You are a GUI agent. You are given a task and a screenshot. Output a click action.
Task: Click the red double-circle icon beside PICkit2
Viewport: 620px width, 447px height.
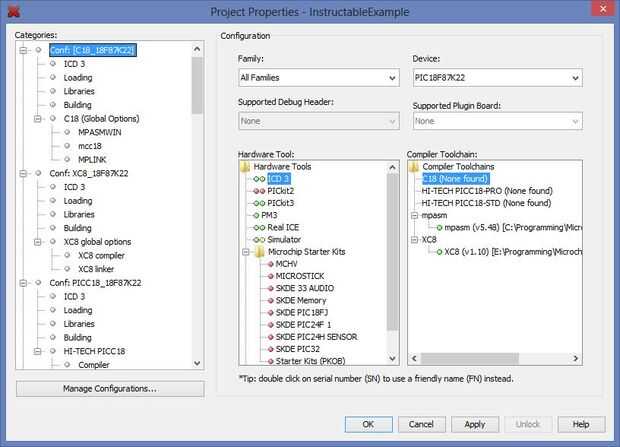259,191
